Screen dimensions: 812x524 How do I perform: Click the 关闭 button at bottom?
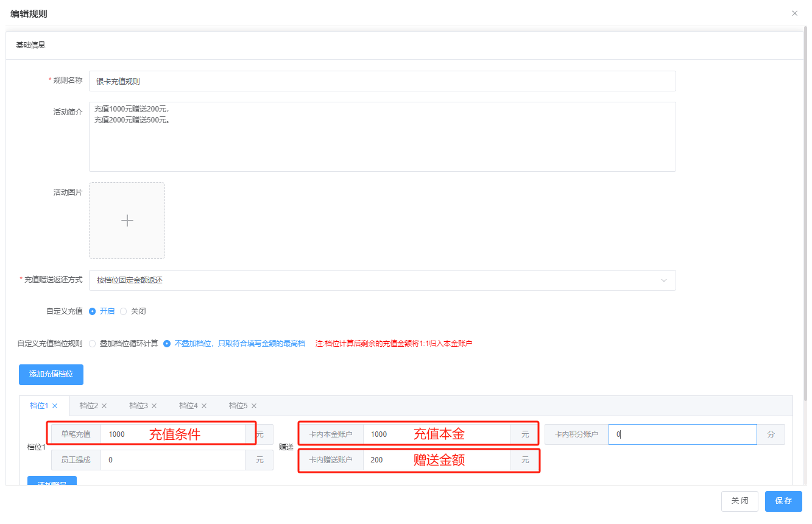click(x=740, y=501)
